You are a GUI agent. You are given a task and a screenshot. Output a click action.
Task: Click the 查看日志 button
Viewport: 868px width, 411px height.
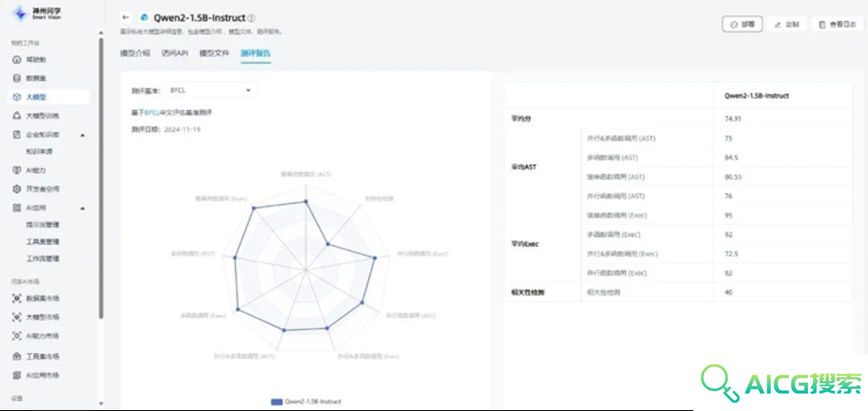[x=837, y=24]
